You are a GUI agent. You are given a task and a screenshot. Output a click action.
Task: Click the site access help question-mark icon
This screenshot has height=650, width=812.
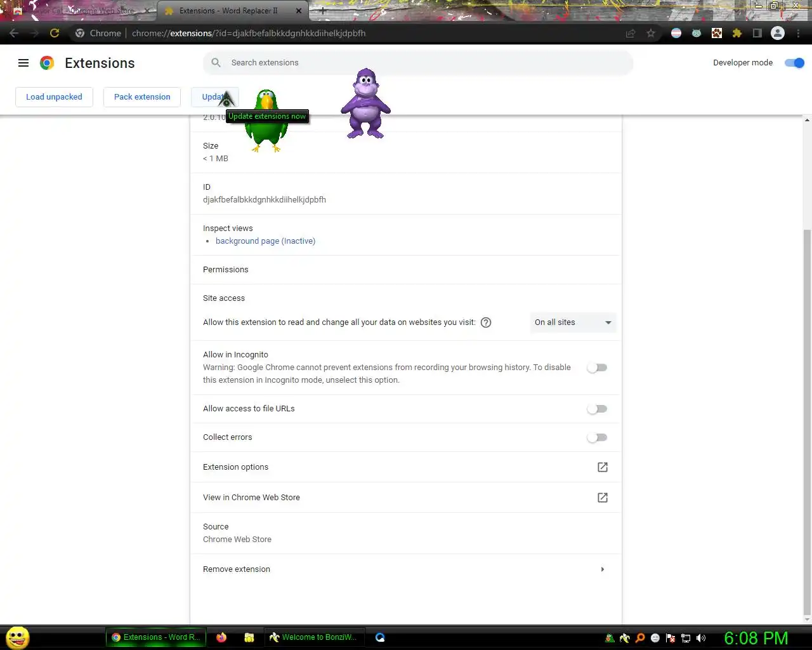tap(486, 322)
